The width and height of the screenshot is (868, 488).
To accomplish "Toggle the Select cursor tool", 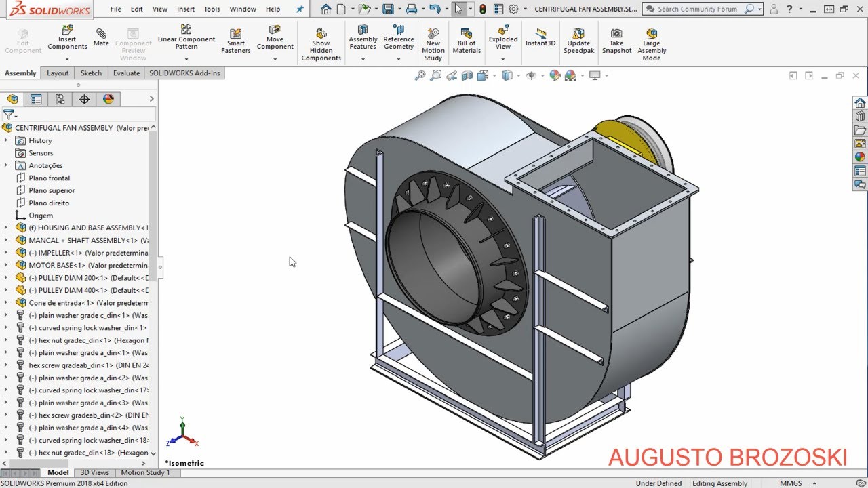I will point(459,9).
